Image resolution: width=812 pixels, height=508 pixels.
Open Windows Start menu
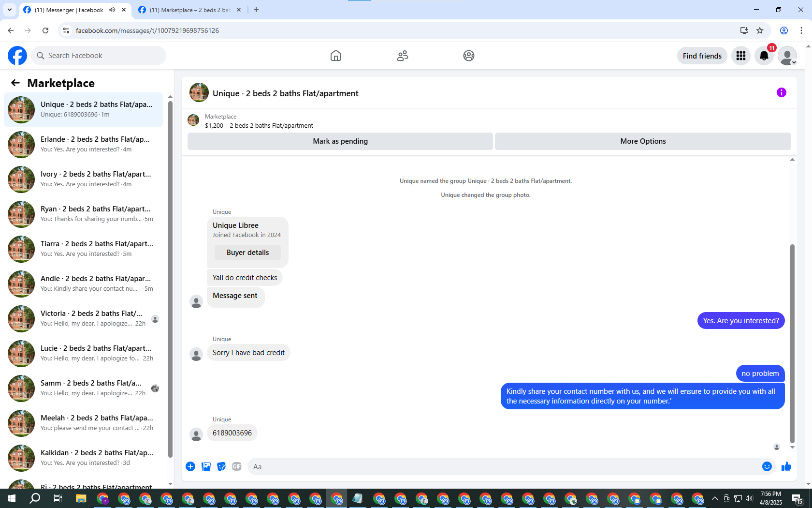pyautogui.click(x=12, y=498)
